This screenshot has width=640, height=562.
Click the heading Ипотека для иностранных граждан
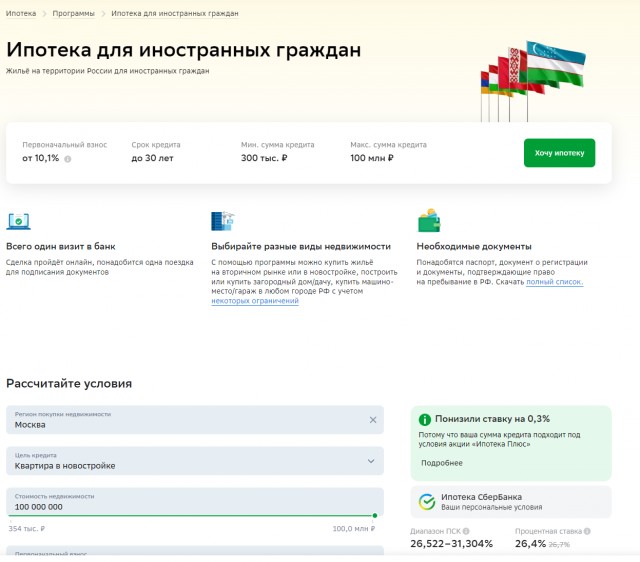pyautogui.click(x=184, y=50)
